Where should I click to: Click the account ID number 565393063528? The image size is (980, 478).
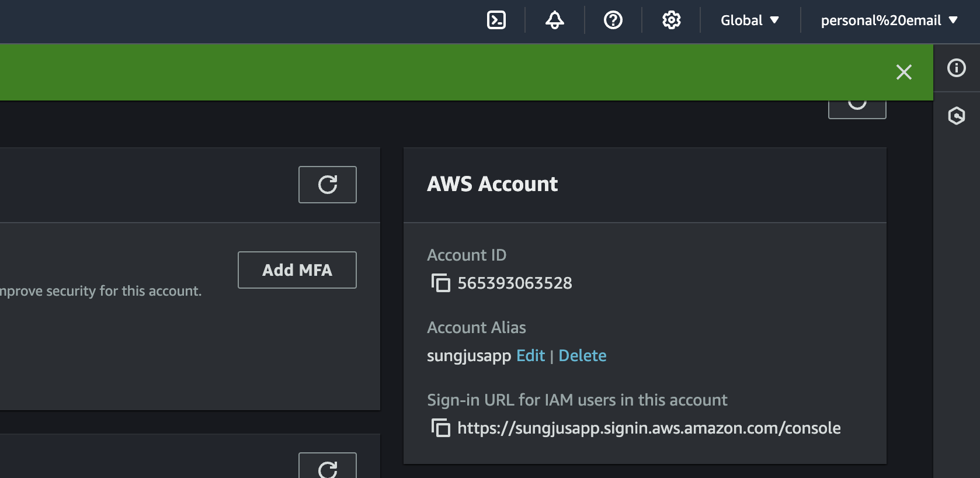[x=515, y=283]
